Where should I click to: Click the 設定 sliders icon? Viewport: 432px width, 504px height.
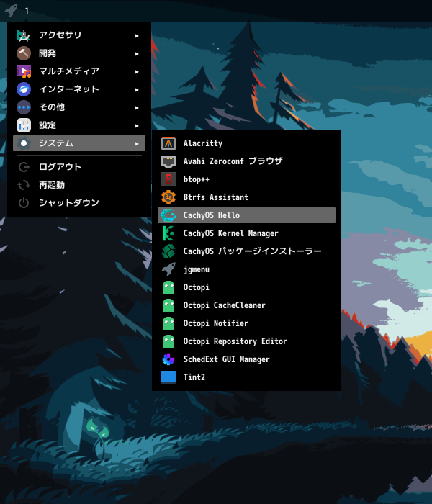pyautogui.click(x=24, y=125)
